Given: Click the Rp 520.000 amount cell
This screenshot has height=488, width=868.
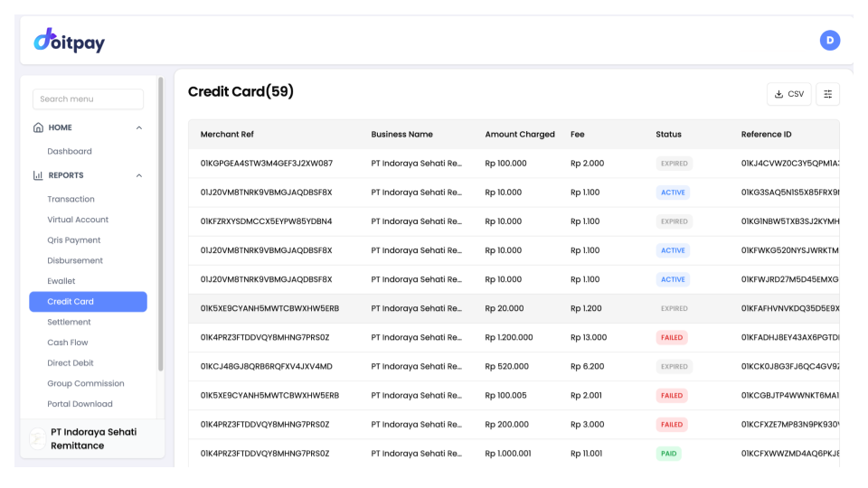Looking at the screenshot, I should pyautogui.click(x=506, y=366).
